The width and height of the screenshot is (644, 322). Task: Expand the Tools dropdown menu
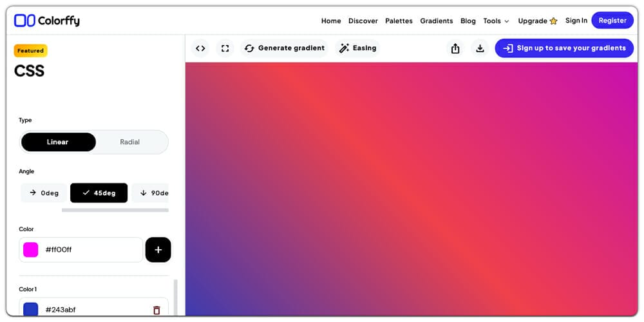coord(496,21)
